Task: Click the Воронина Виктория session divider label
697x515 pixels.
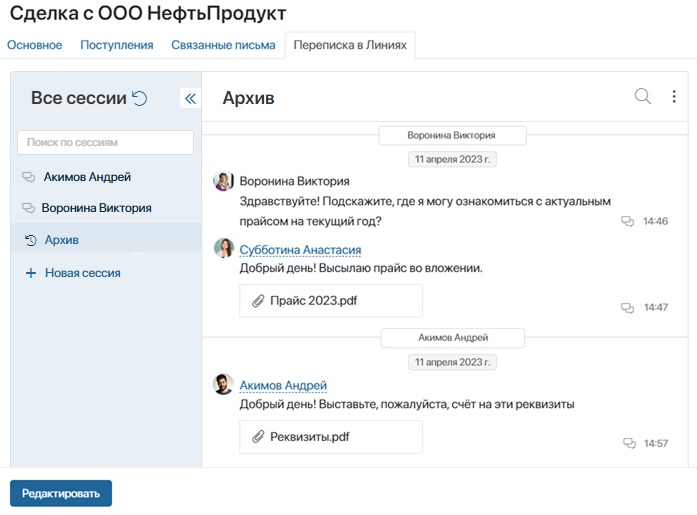Action: [453, 135]
